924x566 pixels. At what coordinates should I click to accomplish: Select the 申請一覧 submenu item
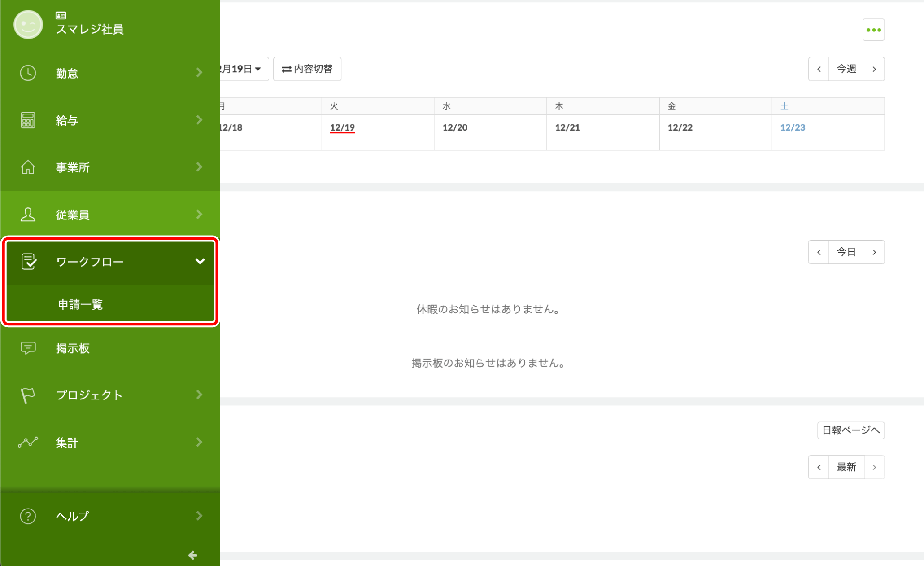pyautogui.click(x=81, y=304)
